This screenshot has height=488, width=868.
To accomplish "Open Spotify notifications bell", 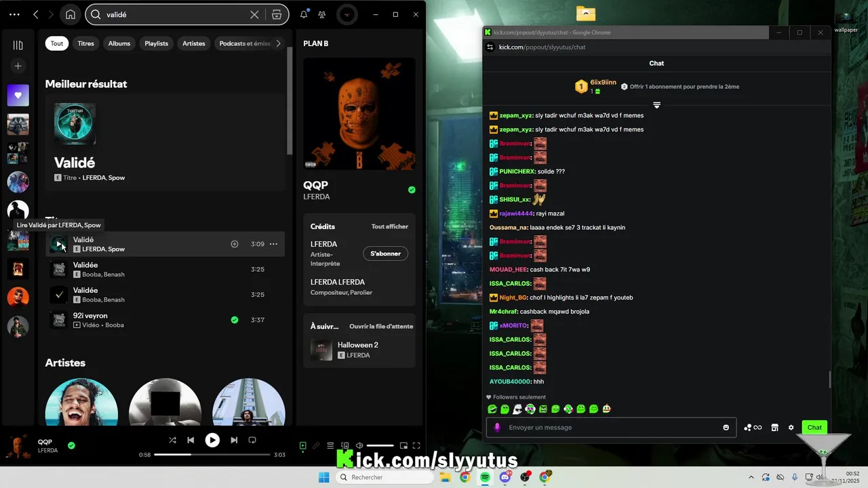I will (x=304, y=14).
